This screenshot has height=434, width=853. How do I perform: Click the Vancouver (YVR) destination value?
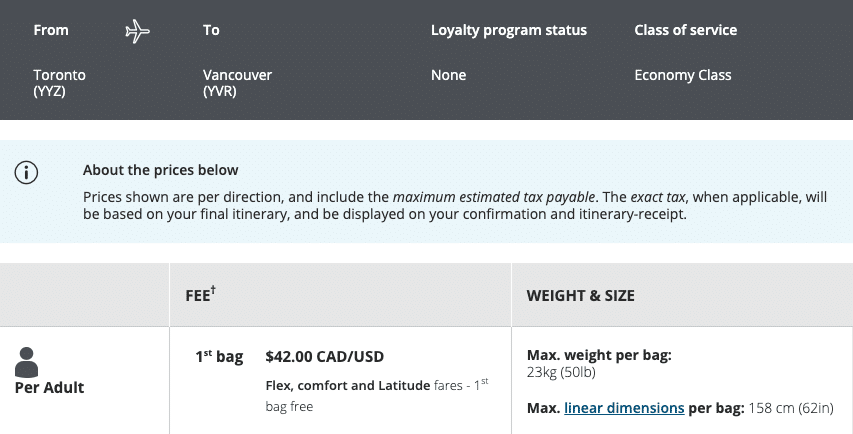(x=237, y=83)
